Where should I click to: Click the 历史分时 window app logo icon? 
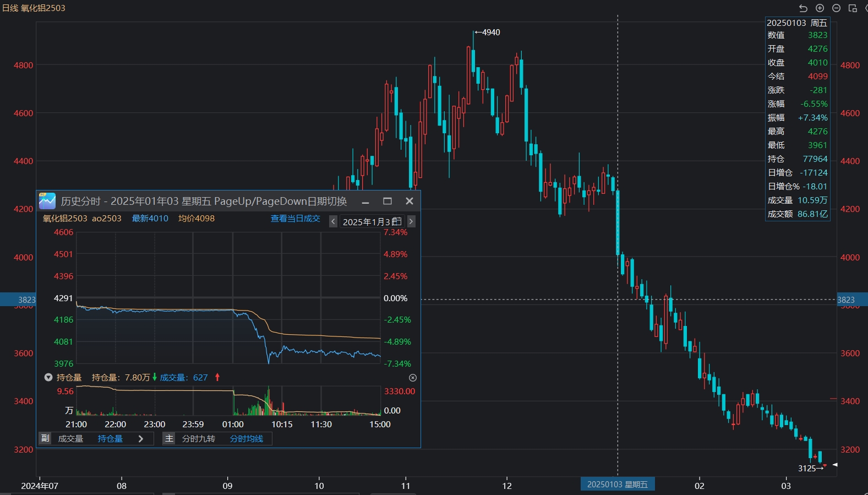tap(47, 202)
